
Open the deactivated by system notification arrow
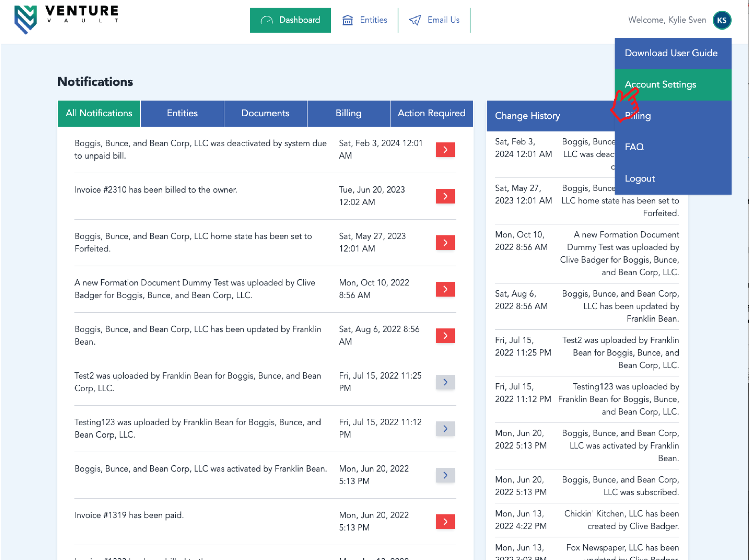tap(445, 149)
